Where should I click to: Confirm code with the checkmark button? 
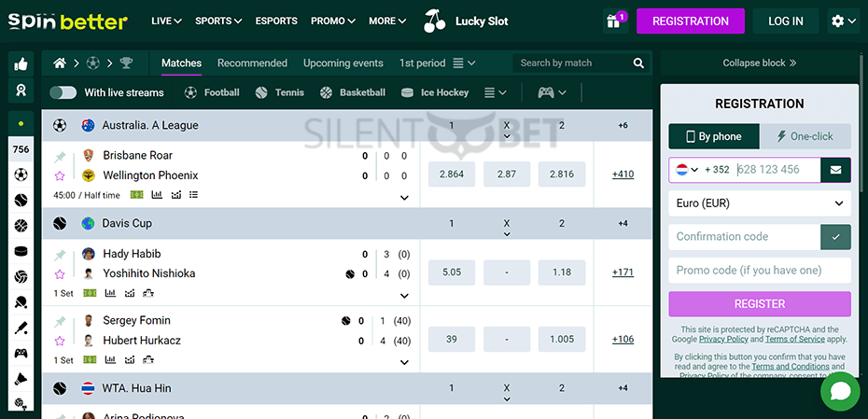836,237
